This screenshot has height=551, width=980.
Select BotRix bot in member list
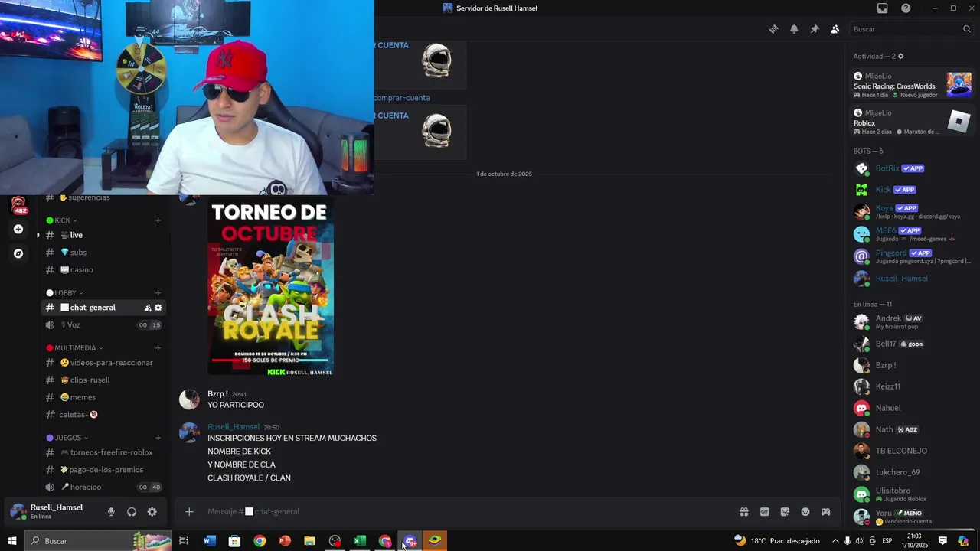[913, 168]
